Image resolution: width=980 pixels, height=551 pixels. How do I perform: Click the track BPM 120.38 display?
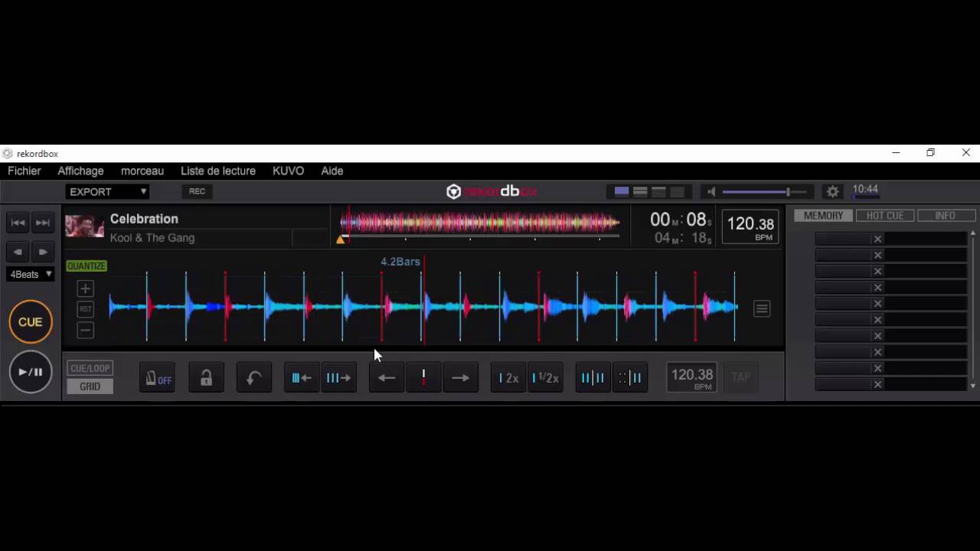[750, 227]
